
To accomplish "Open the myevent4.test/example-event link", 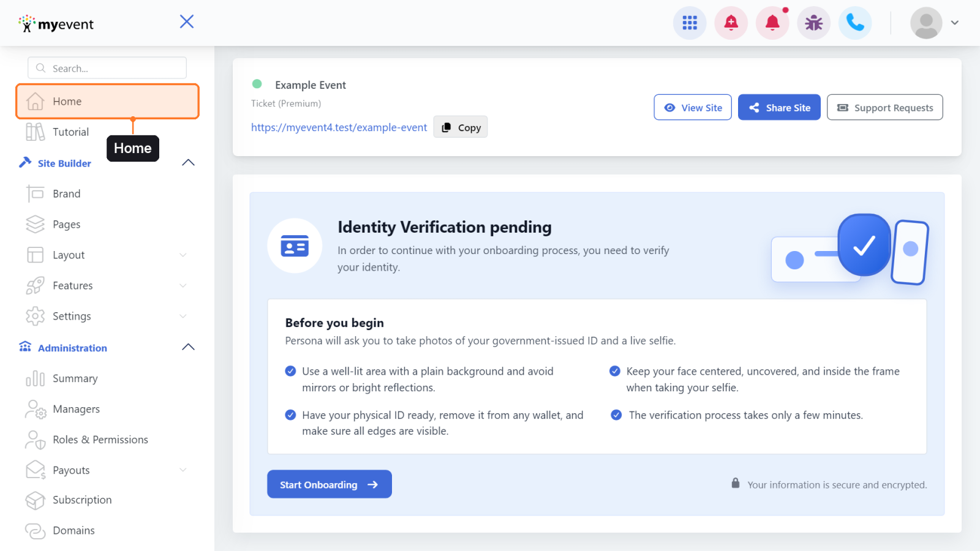I will pyautogui.click(x=339, y=127).
